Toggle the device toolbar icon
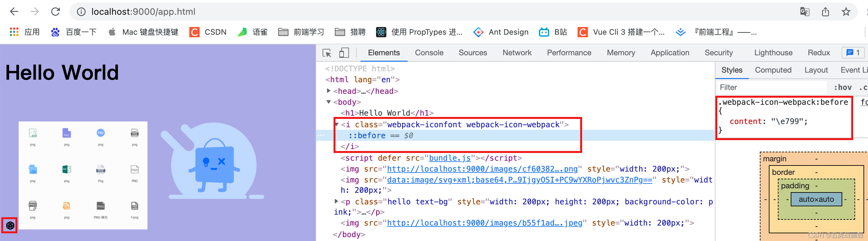Screen dimensions: 868x241 [344, 53]
